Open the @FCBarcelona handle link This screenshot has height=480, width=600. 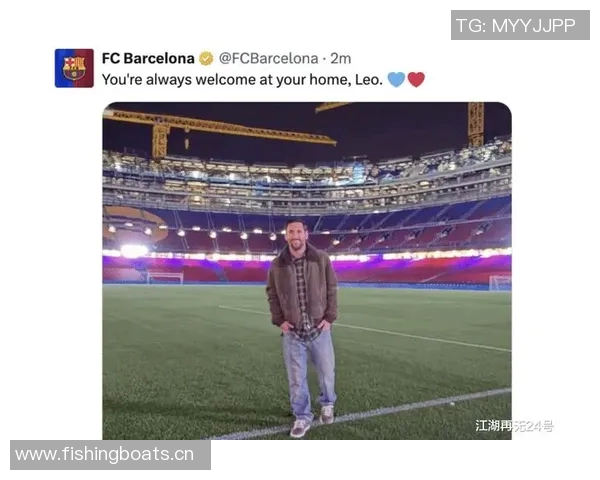point(268,59)
